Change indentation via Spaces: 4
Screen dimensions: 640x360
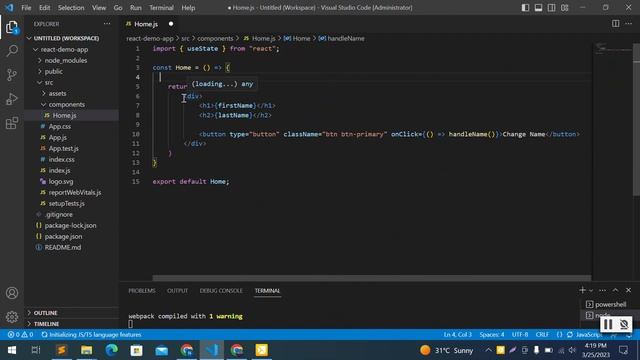pos(492,335)
